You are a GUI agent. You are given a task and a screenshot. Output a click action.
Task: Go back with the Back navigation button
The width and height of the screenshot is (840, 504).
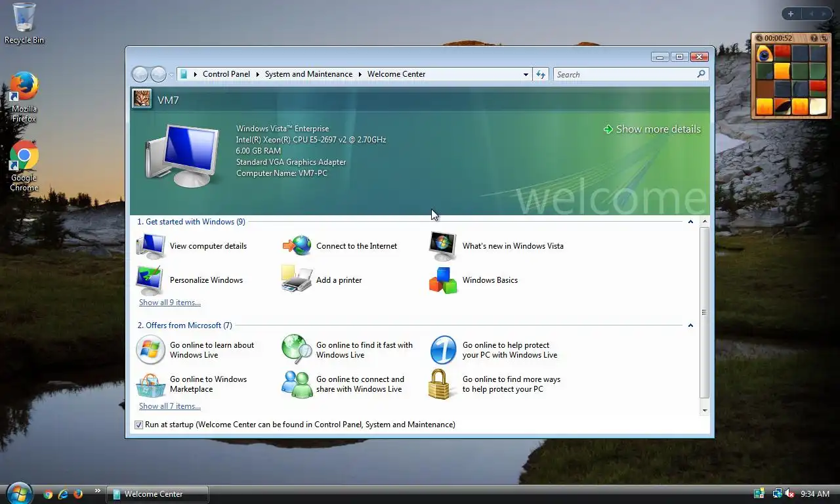tap(140, 74)
